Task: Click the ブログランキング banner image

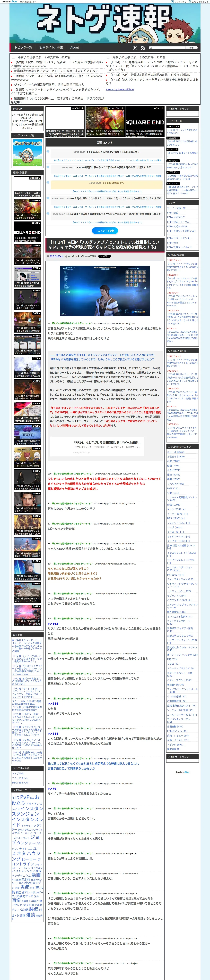Action: click(27, 153)
